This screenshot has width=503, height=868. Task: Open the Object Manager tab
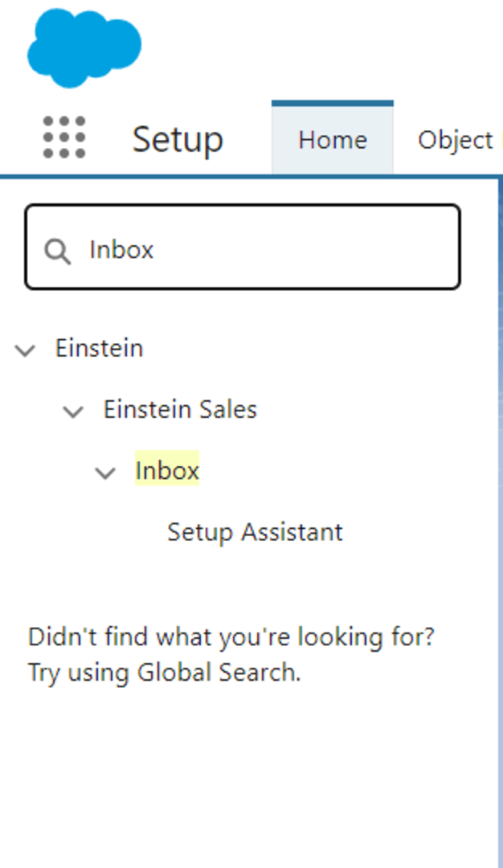point(455,140)
